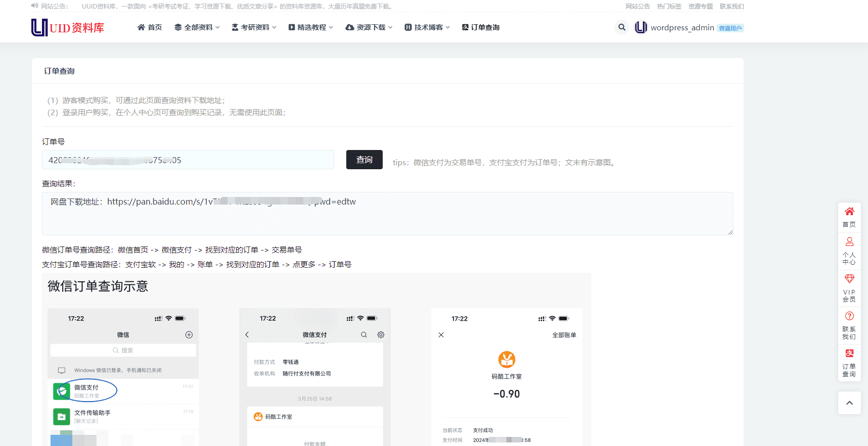Click the search magnifier icon in header
Viewport: 868px width, 446px height.
622,27
